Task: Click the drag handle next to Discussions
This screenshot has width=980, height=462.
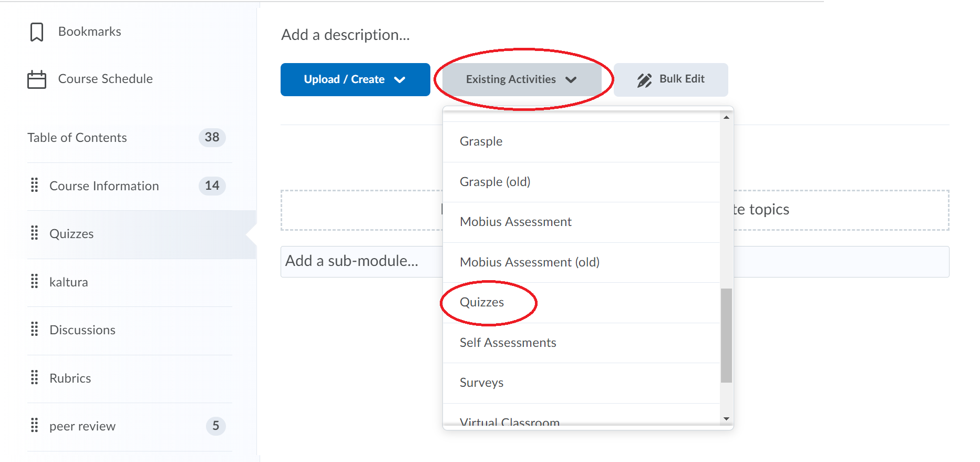Action: tap(35, 330)
